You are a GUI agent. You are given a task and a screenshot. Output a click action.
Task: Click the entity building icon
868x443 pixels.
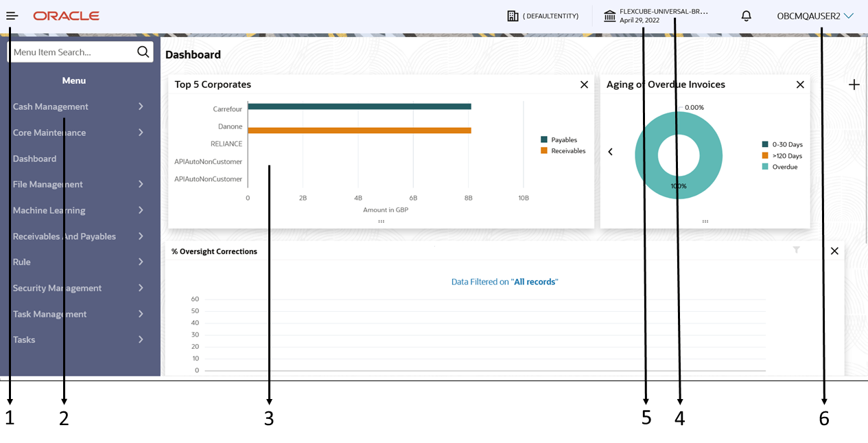[513, 16]
